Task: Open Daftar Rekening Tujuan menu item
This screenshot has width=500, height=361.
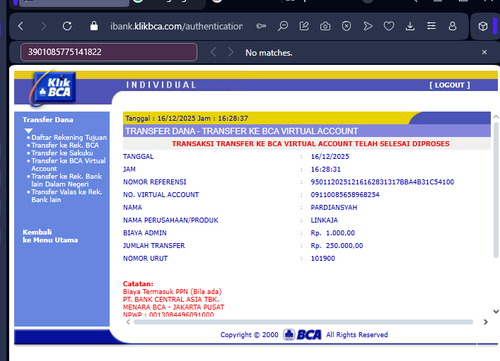Action: (69, 137)
